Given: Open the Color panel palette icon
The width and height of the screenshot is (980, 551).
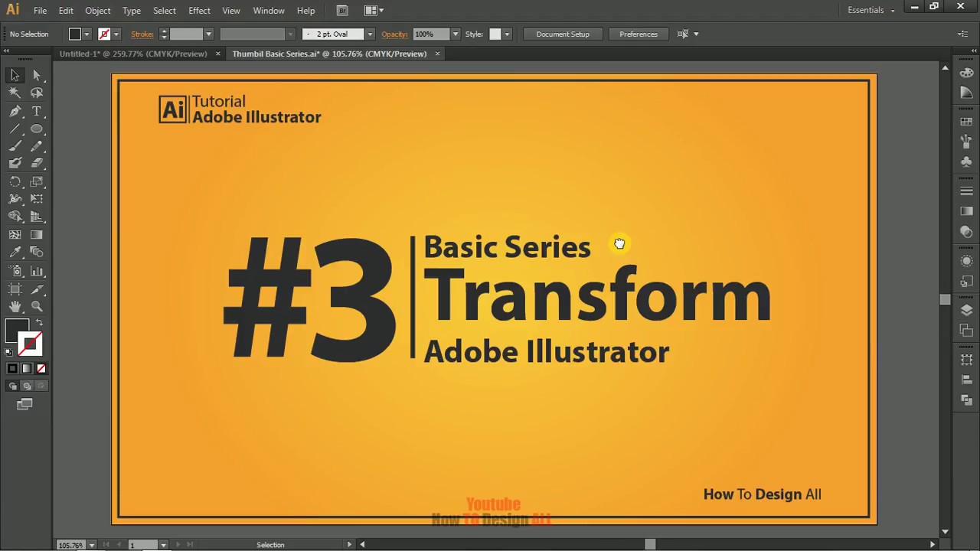Looking at the screenshot, I should point(966,74).
